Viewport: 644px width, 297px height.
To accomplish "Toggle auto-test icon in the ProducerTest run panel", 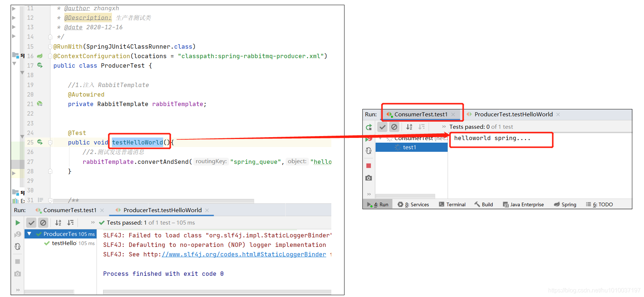I will [x=18, y=247].
